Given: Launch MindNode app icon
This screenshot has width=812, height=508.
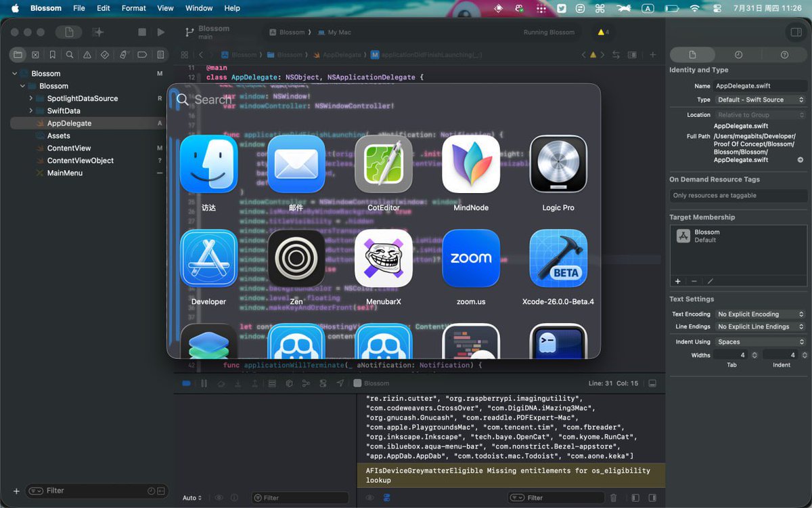Looking at the screenshot, I should (x=471, y=164).
